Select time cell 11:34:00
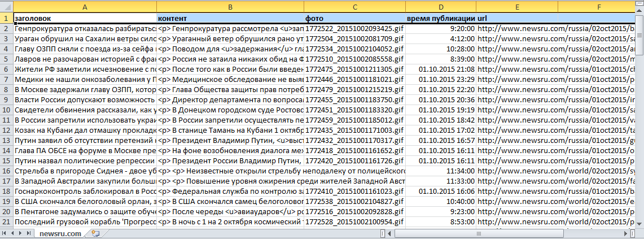The height and width of the screenshot is (239, 644). pos(441,171)
